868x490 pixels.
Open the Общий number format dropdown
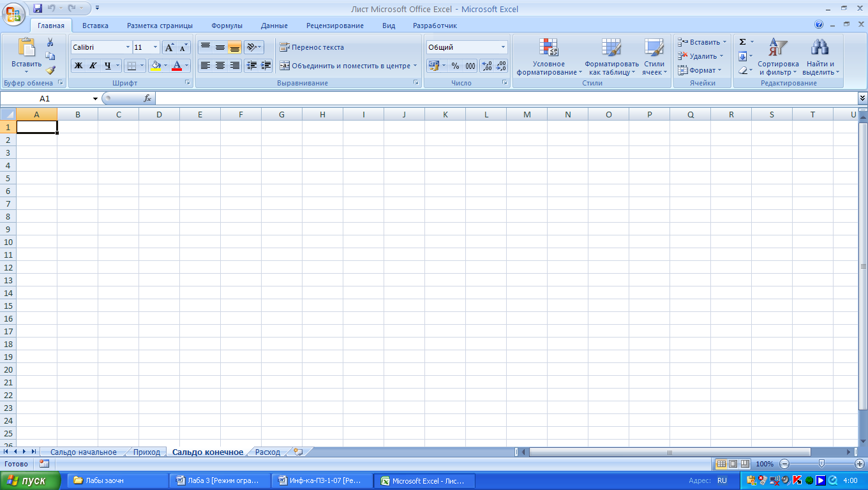503,47
